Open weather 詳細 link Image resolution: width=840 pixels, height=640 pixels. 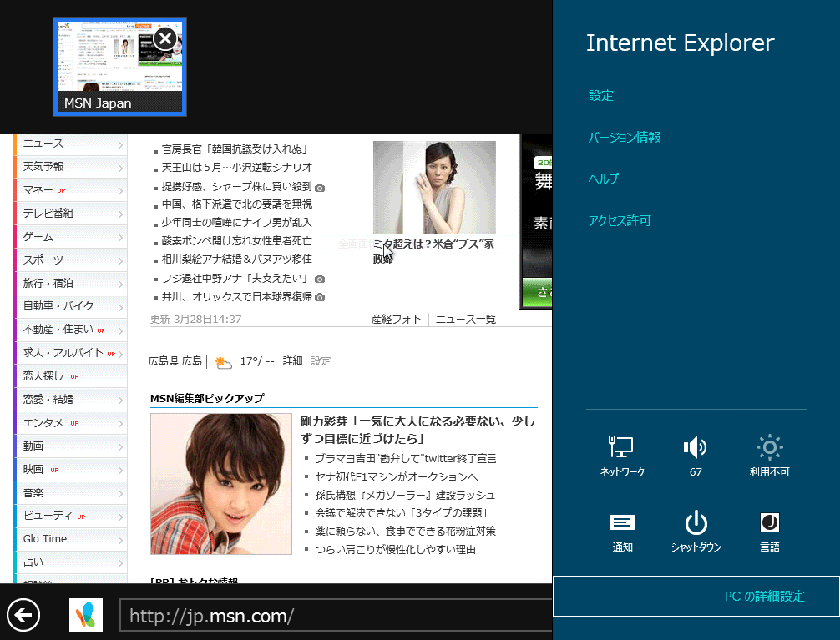pyautogui.click(x=292, y=361)
